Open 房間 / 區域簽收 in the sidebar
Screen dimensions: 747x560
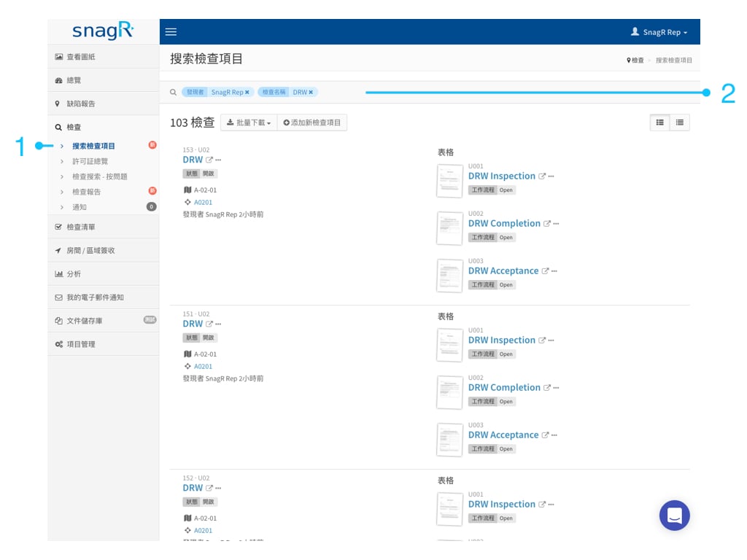pos(104,250)
